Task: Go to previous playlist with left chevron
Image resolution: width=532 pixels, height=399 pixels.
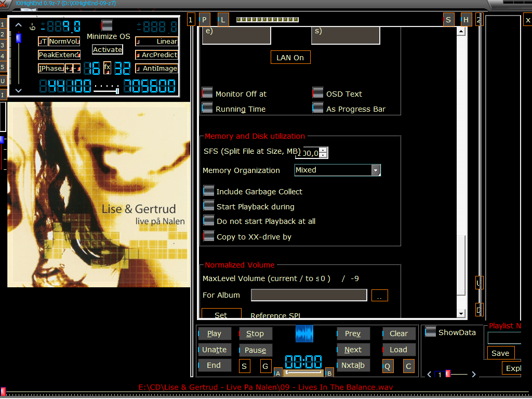Action: coord(429,374)
